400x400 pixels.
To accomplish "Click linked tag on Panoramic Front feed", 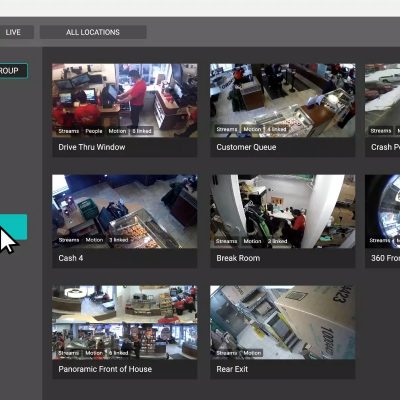I will (119, 353).
